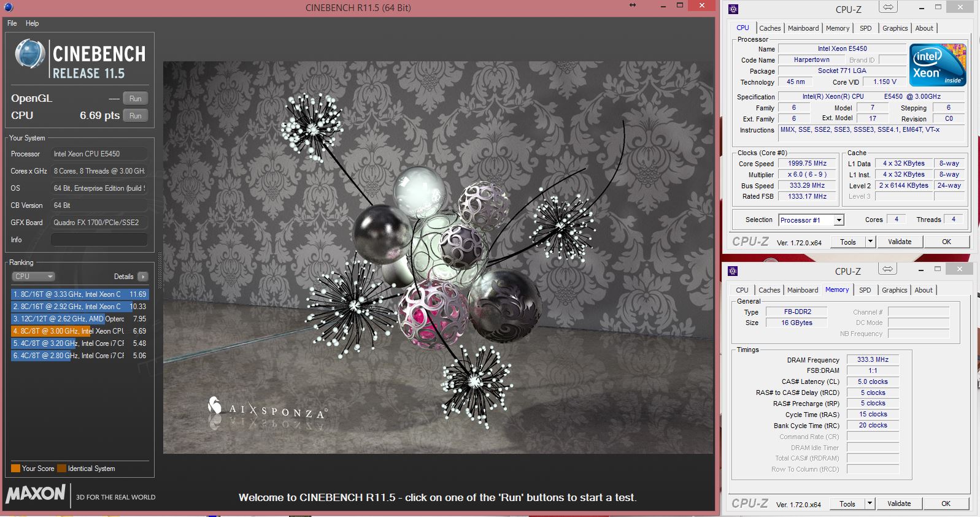Image resolution: width=980 pixels, height=517 pixels.
Task: Open Tools dropdown arrow in top CPU-Z window
Action: click(x=870, y=242)
